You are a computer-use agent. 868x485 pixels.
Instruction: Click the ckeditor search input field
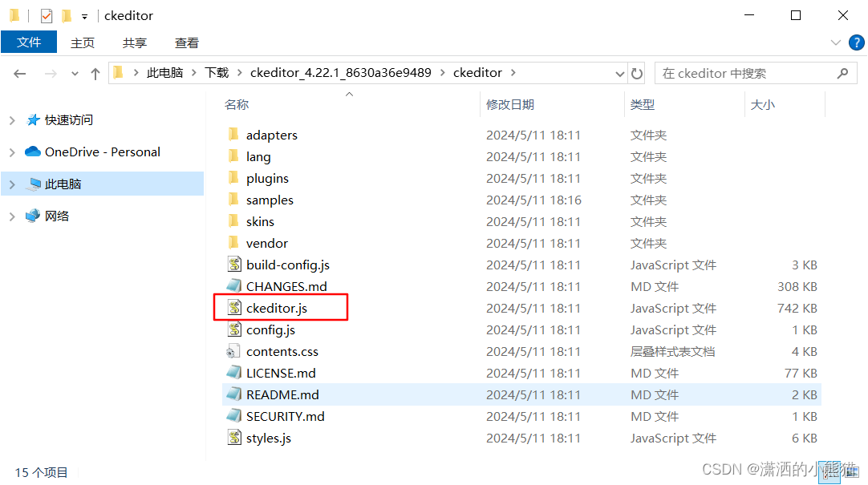(748, 74)
